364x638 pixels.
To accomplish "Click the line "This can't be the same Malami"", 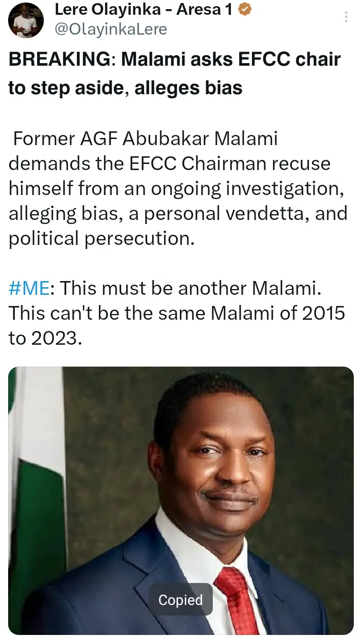I will point(177,313).
